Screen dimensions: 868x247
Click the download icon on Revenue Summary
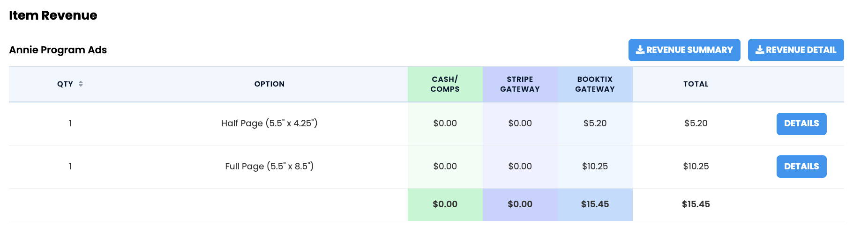[640, 50]
